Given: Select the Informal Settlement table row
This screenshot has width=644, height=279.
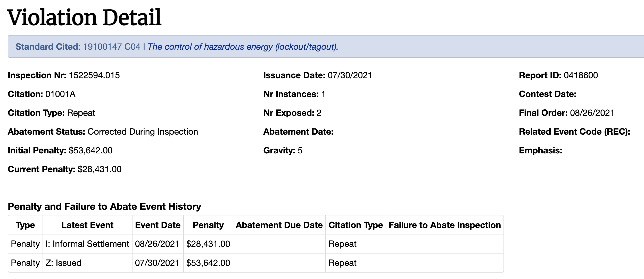Looking at the screenshot, I should [x=256, y=244].
